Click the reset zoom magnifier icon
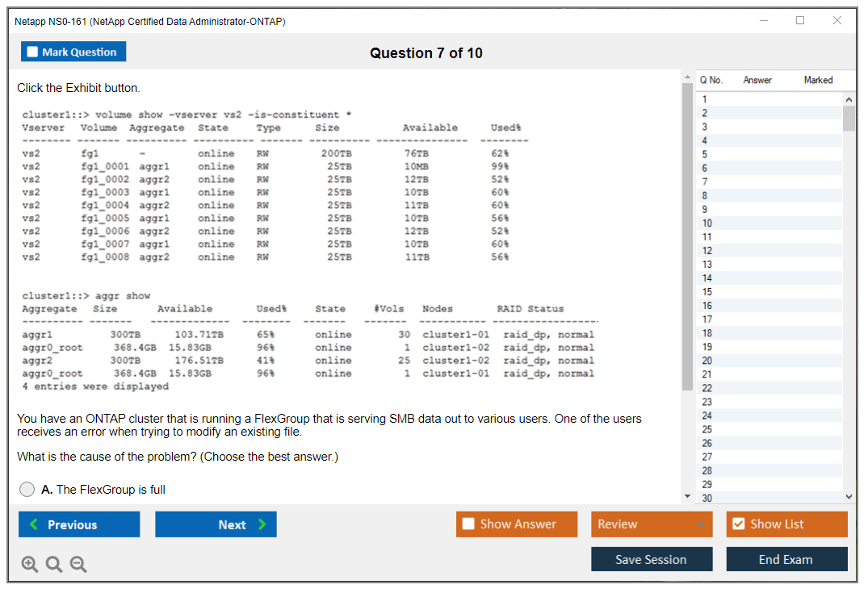 coord(54,565)
